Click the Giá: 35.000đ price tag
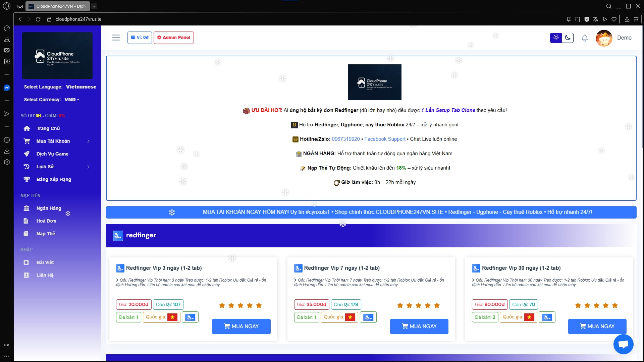The height and width of the screenshot is (362, 644). click(312, 304)
